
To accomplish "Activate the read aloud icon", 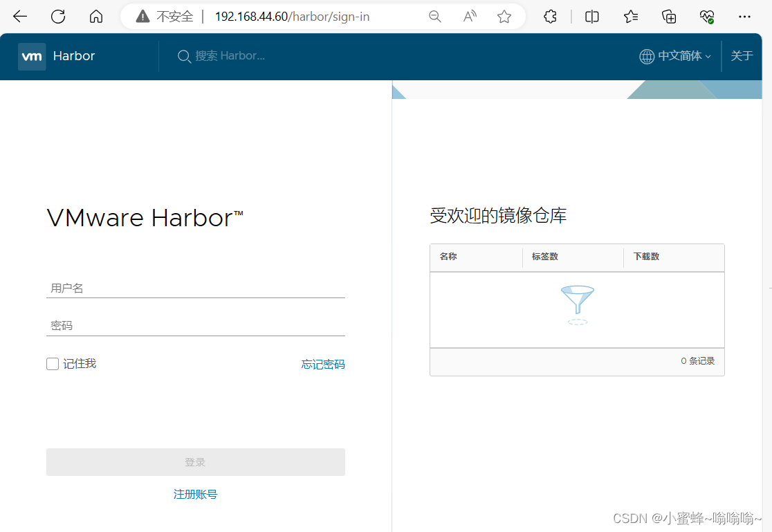I will [470, 17].
